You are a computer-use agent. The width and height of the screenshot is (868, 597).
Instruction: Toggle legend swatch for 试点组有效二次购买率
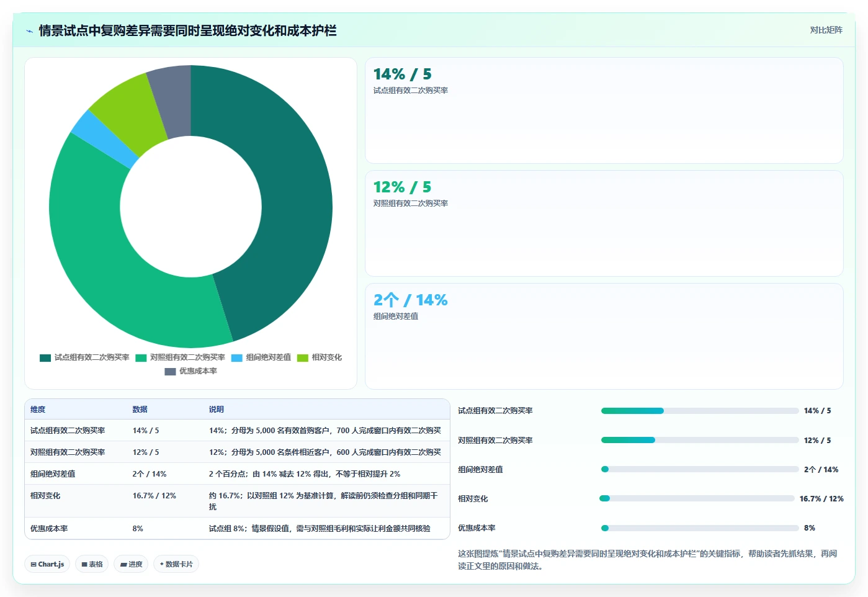click(x=45, y=357)
